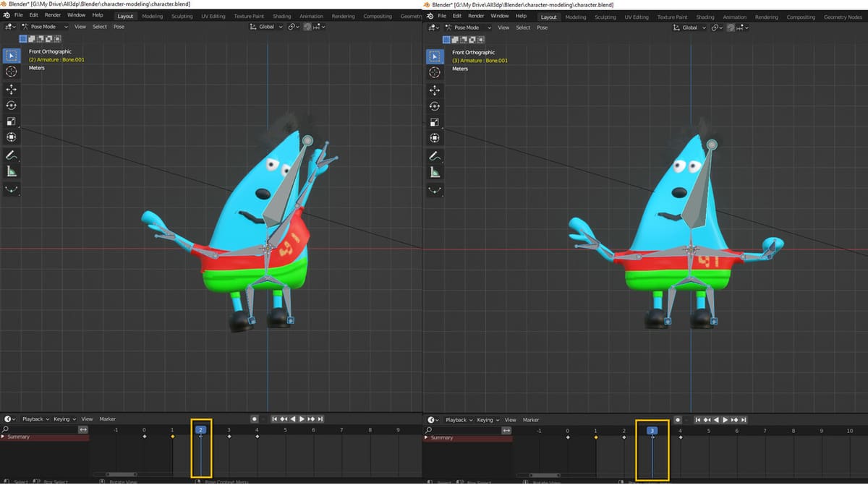The width and height of the screenshot is (868, 485).
Task: Click the Blender logo in right window menu bar
Action: [x=430, y=16]
